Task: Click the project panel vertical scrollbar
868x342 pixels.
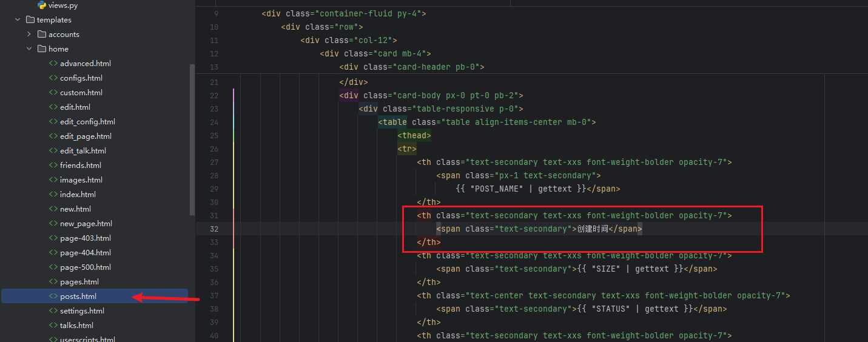Action: [192, 139]
